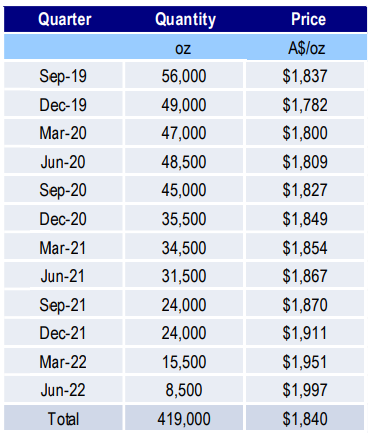Click the 34,500 quantity cell
This screenshot has width=369, height=436.
[184, 248]
